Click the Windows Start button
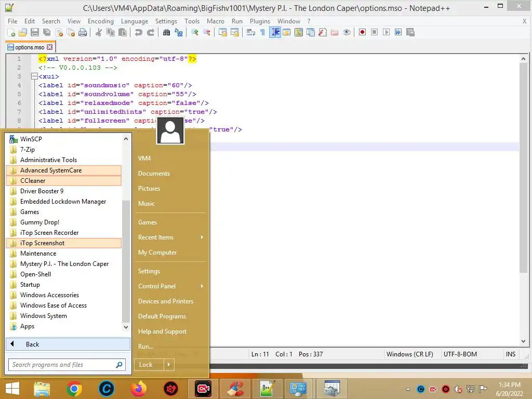Image resolution: width=532 pixels, height=399 pixels. pyautogui.click(x=12, y=389)
